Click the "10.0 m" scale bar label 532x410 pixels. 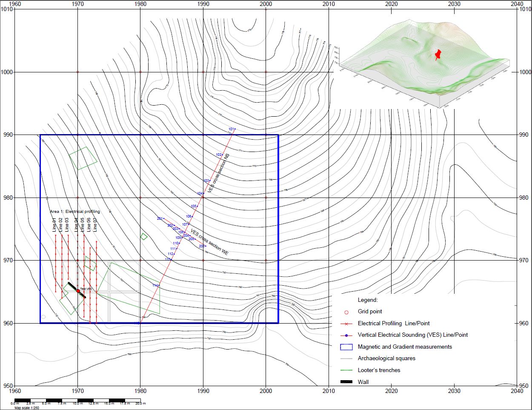point(77,404)
